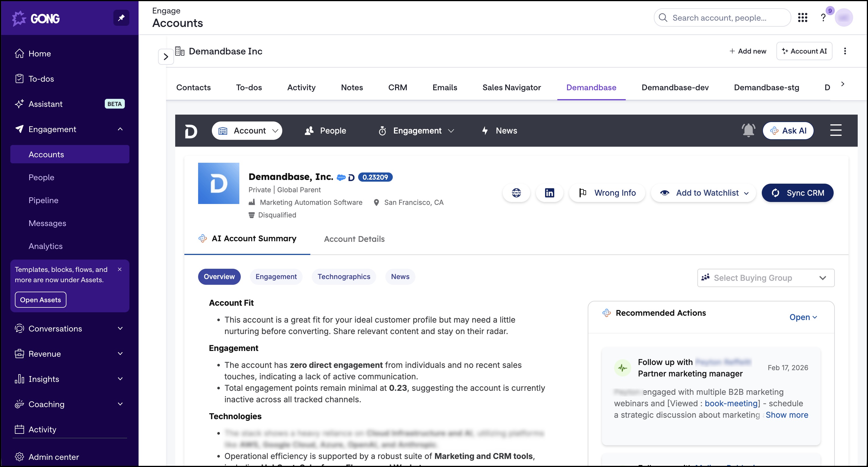868x467 pixels.
Task: Open the Recommended Actions Open filter
Action: coord(803,317)
